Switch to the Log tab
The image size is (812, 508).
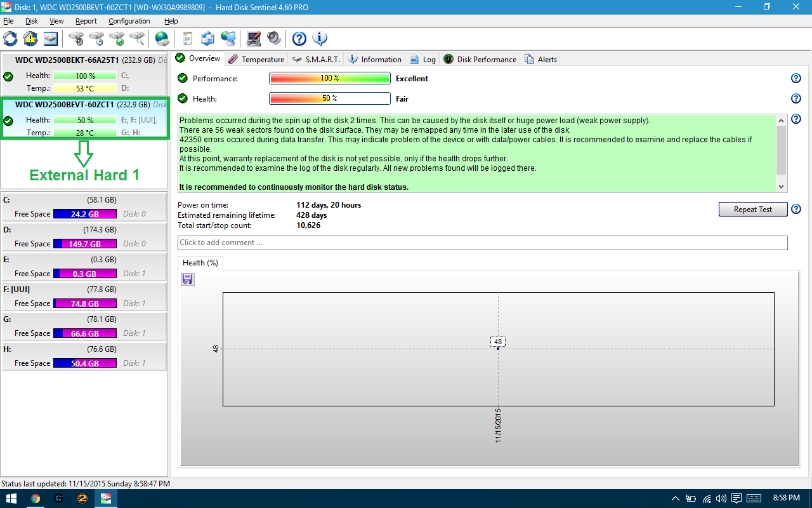pos(422,60)
